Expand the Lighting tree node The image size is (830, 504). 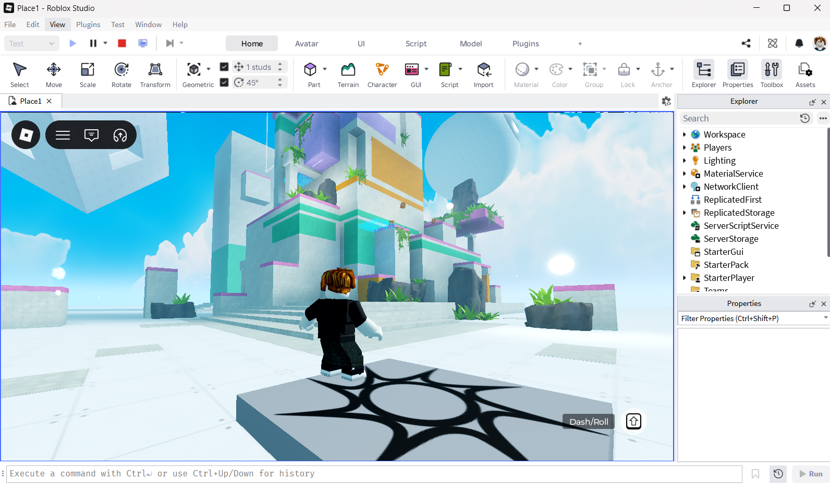pyautogui.click(x=685, y=161)
